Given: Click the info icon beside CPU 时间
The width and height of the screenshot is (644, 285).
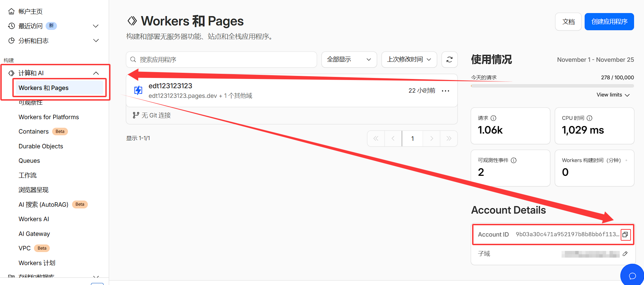Looking at the screenshot, I should click(x=589, y=118).
